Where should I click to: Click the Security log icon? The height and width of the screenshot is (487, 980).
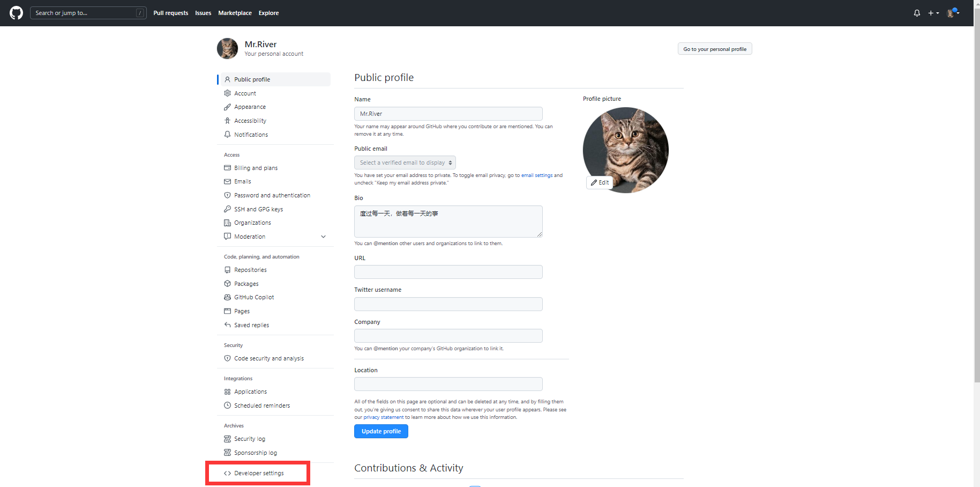227,439
